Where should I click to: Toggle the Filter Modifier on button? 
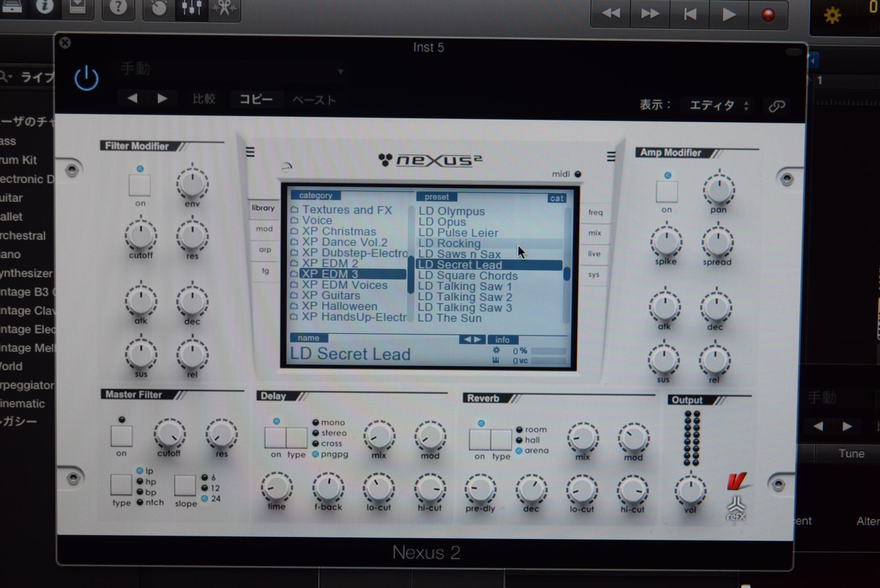(140, 185)
